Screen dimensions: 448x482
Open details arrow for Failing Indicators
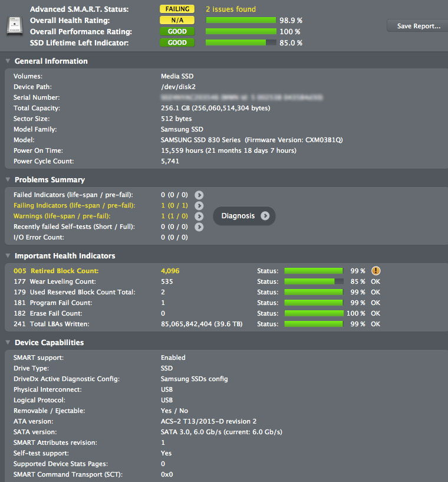tap(199, 205)
